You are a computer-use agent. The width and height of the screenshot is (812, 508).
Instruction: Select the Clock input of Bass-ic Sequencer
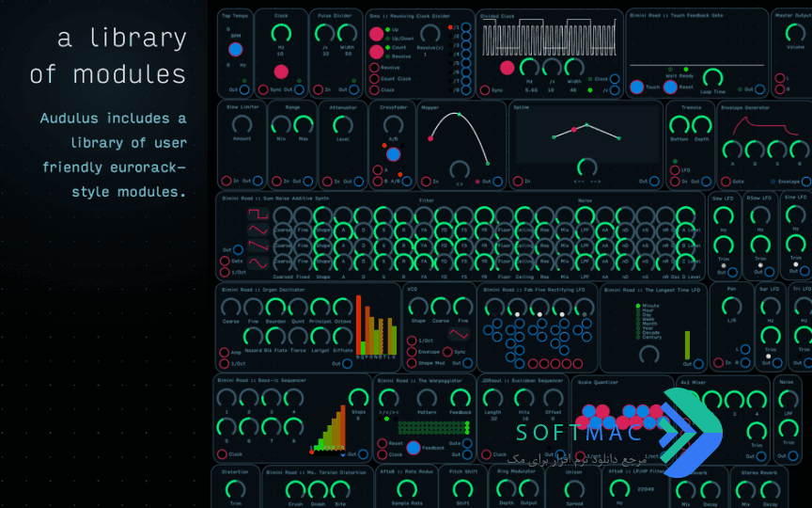click(222, 454)
